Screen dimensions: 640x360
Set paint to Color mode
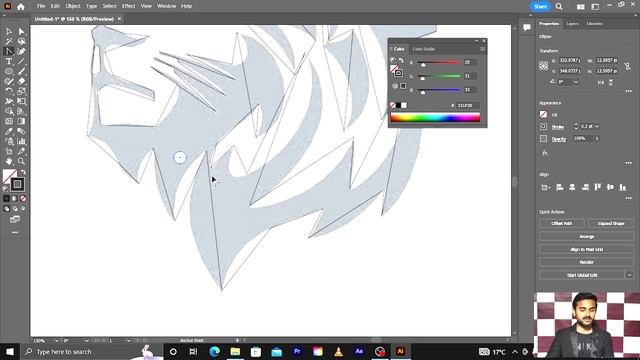click(x=7, y=198)
